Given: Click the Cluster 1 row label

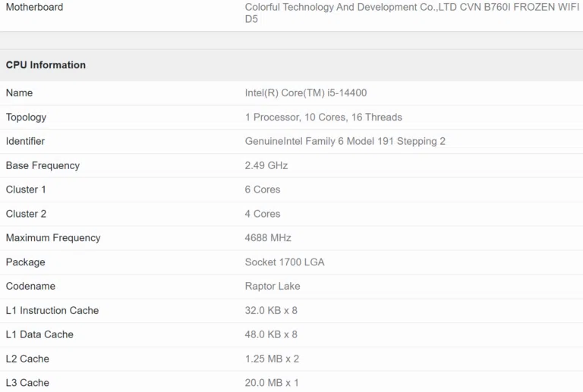Looking at the screenshot, I should 26,190.
